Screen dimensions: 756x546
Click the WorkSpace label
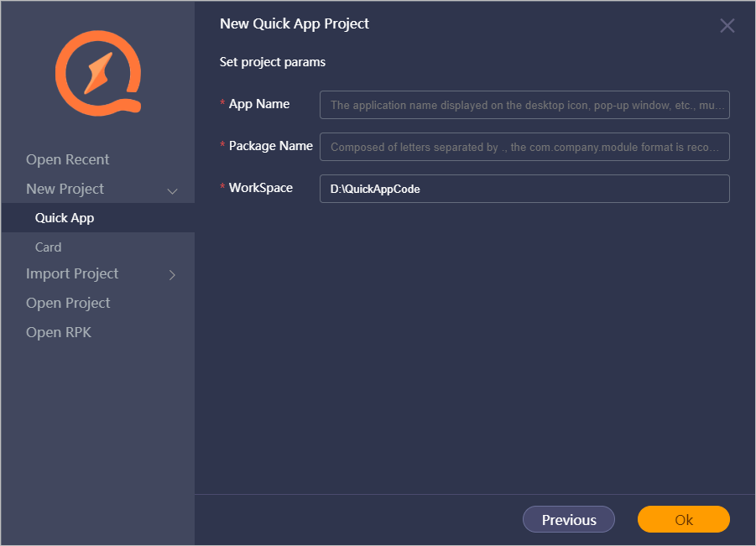click(x=261, y=188)
